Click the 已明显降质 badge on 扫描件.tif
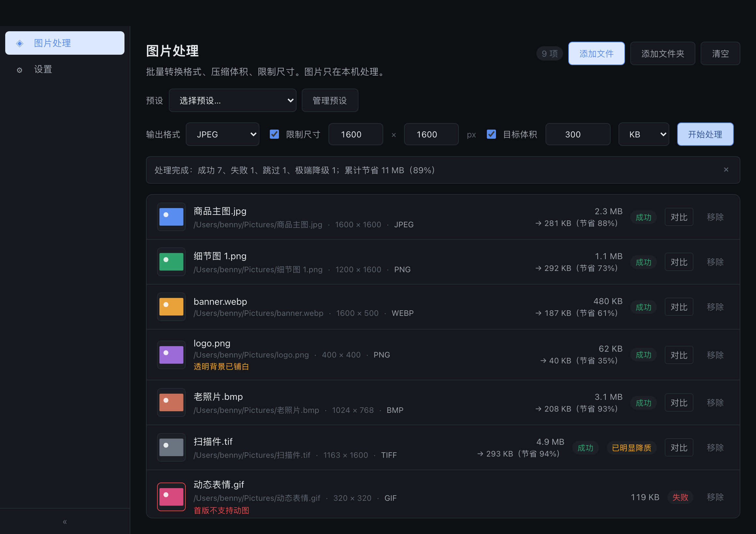The width and height of the screenshot is (756, 534). point(632,448)
